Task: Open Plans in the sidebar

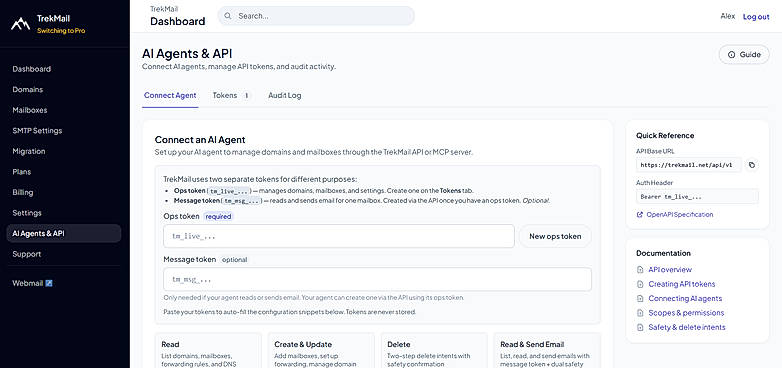Action: [x=64, y=172]
